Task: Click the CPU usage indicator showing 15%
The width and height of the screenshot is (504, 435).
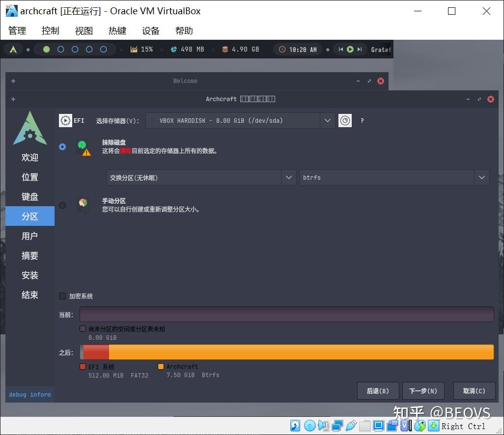Action: tap(141, 49)
